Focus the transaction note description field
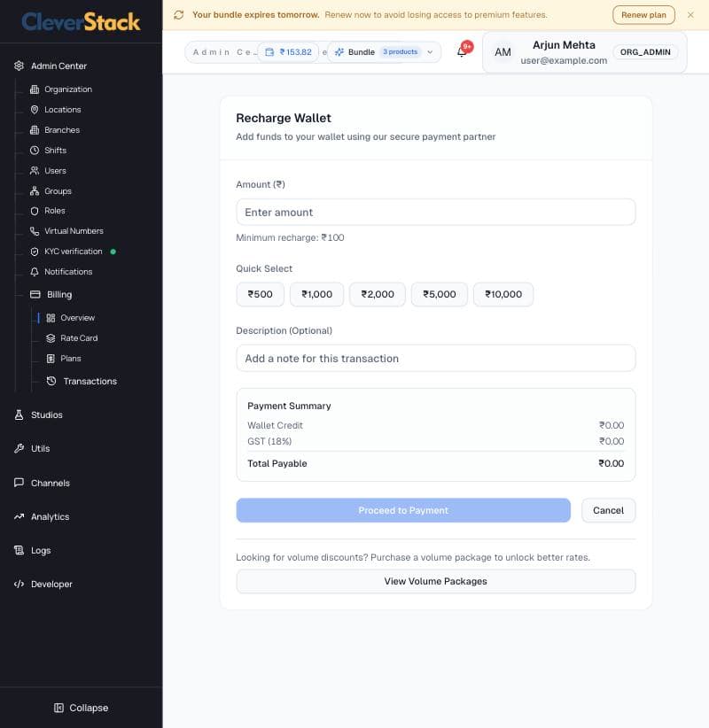Viewport: 709px width, 728px height. [435, 359]
